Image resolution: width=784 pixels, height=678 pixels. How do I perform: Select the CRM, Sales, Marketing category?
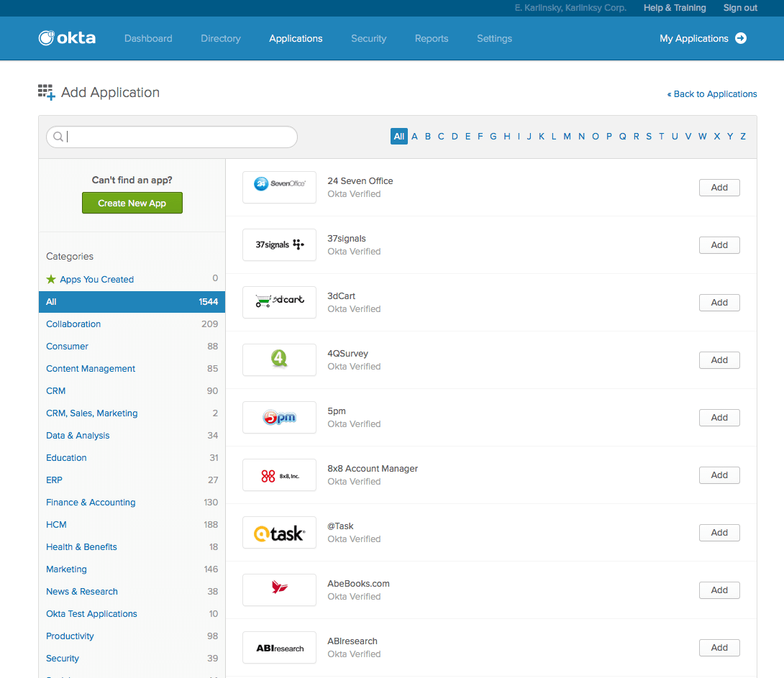132,413
